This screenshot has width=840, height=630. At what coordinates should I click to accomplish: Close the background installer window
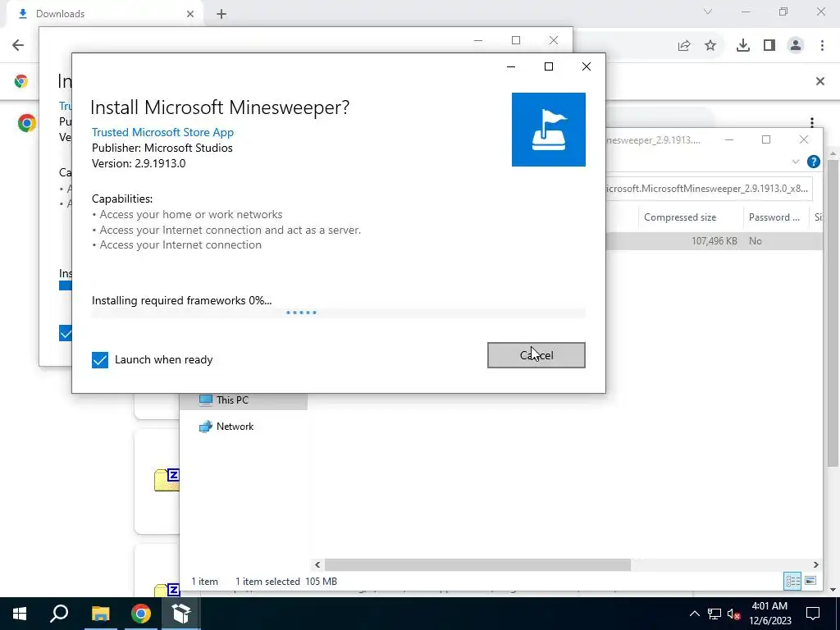click(x=554, y=40)
